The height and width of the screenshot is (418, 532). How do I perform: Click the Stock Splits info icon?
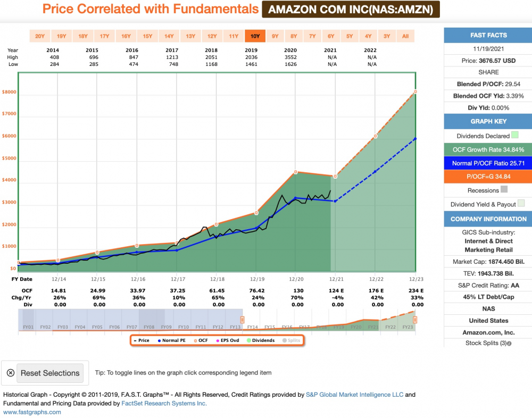coord(509,344)
